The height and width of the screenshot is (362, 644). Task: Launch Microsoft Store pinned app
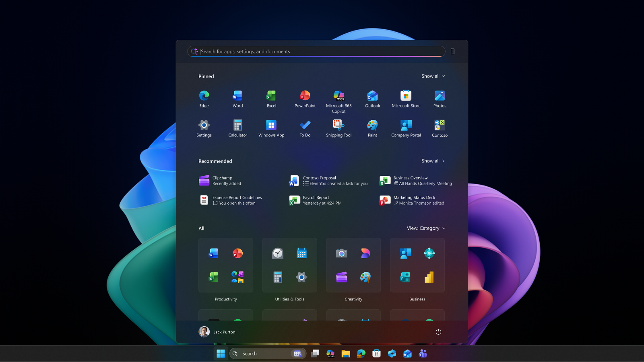406,99
